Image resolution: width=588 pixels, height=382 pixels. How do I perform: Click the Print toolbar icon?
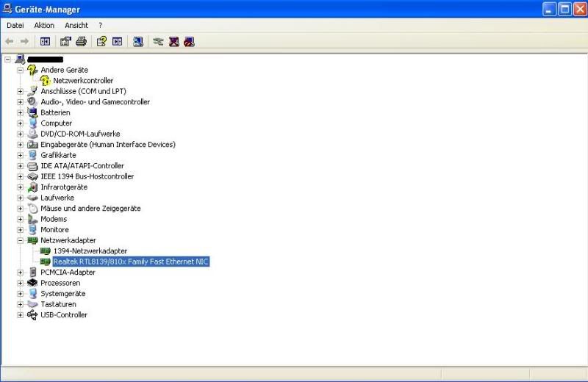click(82, 41)
